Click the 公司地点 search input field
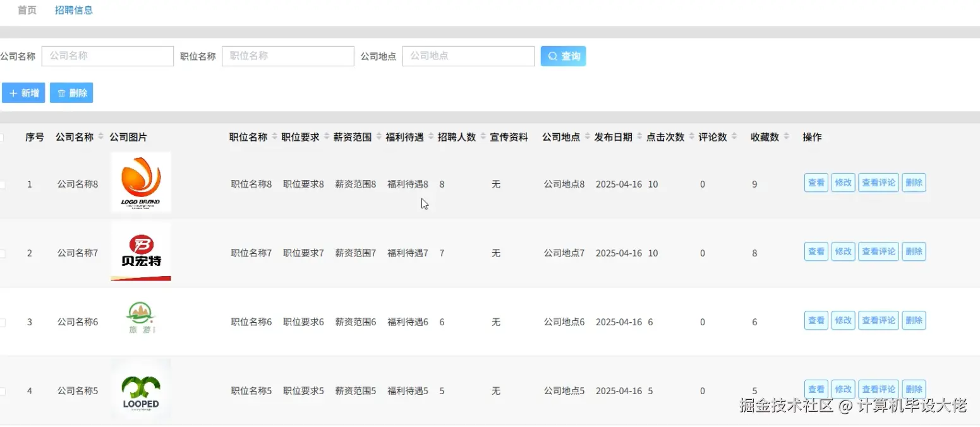Viewport: 980px width, 427px height. click(468, 56)
